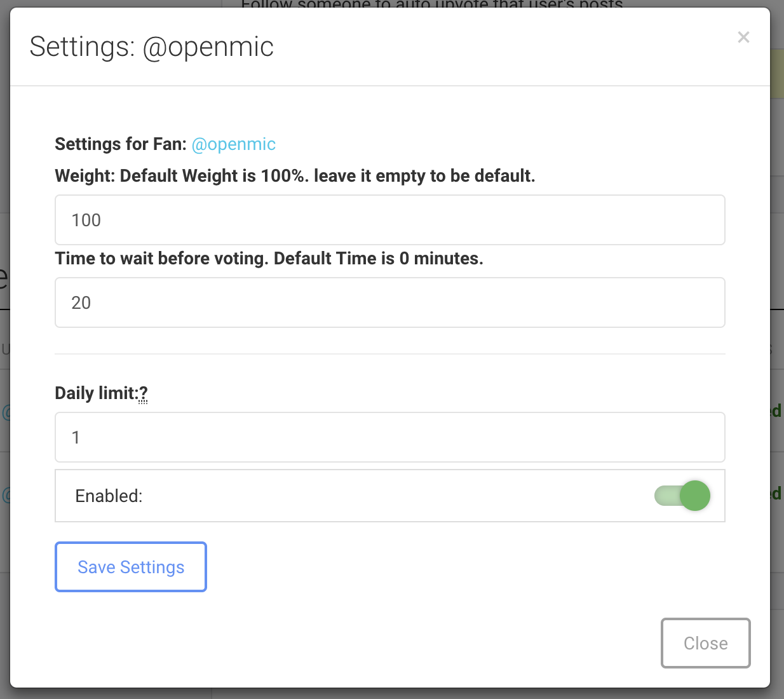Image resolution: width=784 pixels, height=699 pixels.
Task: Close the dialog using the X icon
Action: tap(743, 37)
